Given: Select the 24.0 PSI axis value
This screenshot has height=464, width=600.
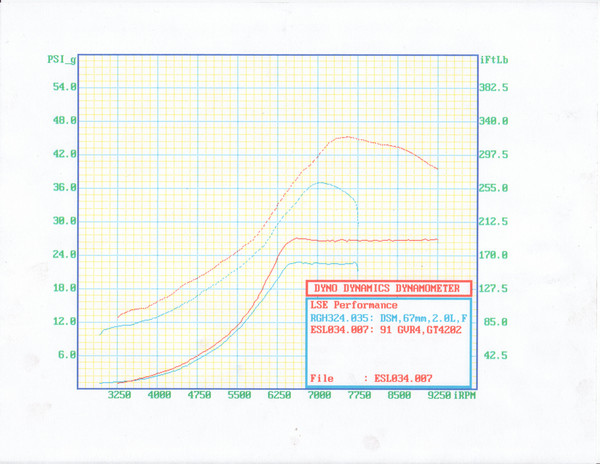Looking at the screenshot, I should point(65,254).
